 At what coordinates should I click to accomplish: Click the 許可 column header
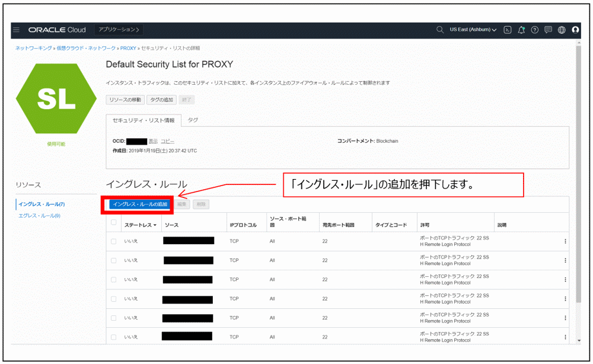425,225
